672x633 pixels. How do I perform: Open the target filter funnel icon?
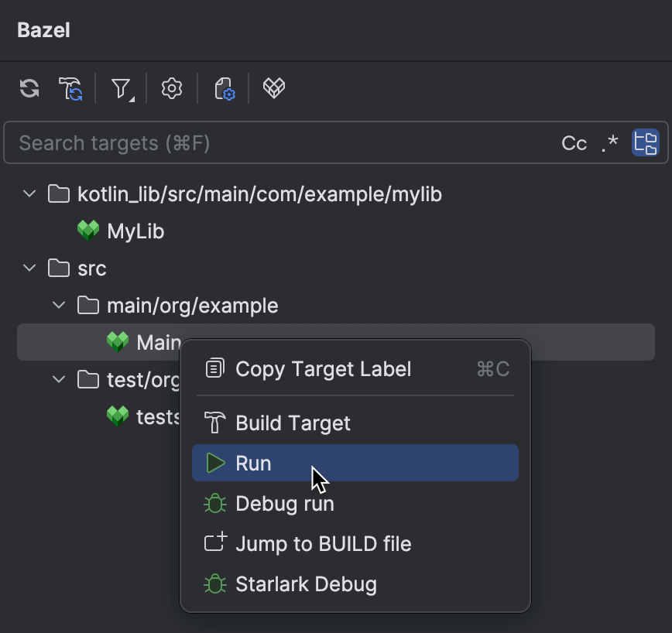point(121,88)
